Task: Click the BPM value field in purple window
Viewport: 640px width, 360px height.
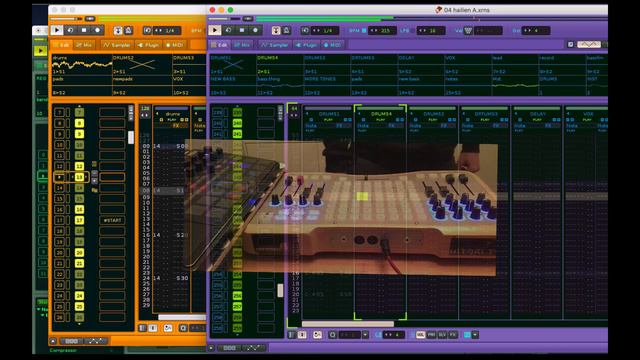Action: click(x=382, y=31)
